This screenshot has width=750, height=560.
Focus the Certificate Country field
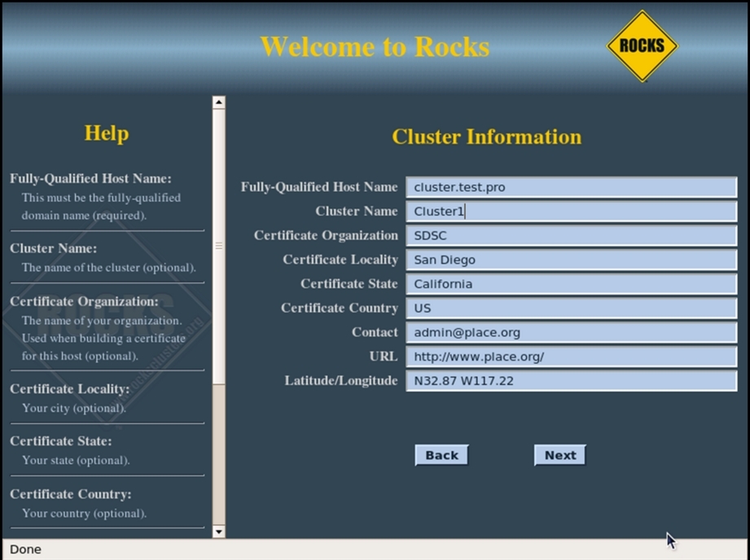click(571, 308)
